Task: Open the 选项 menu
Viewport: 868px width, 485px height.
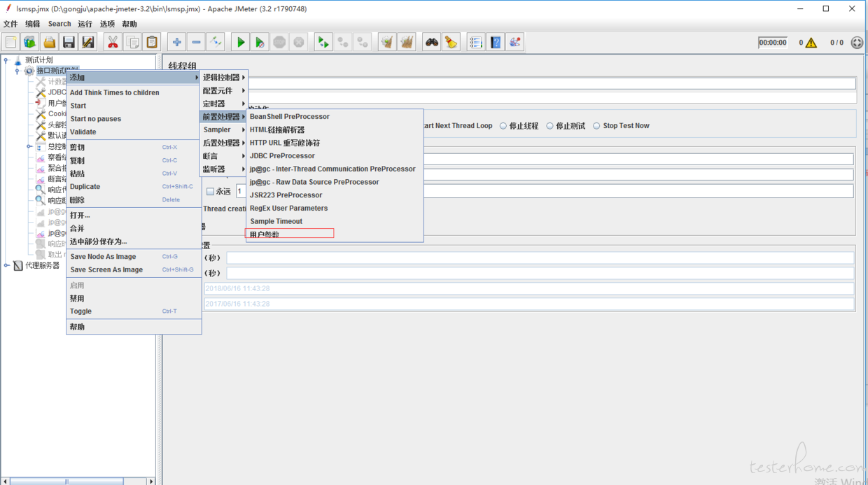Action: [x=107, y=24]
